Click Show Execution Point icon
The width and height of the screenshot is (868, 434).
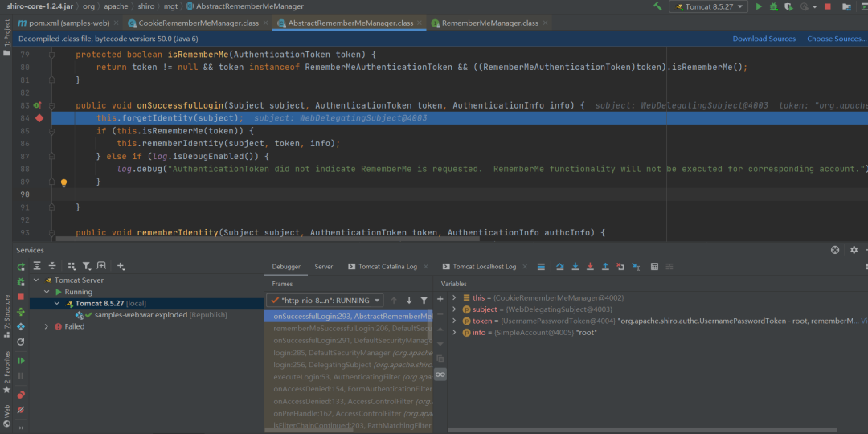pyautogui.click(x=541, y=266)
